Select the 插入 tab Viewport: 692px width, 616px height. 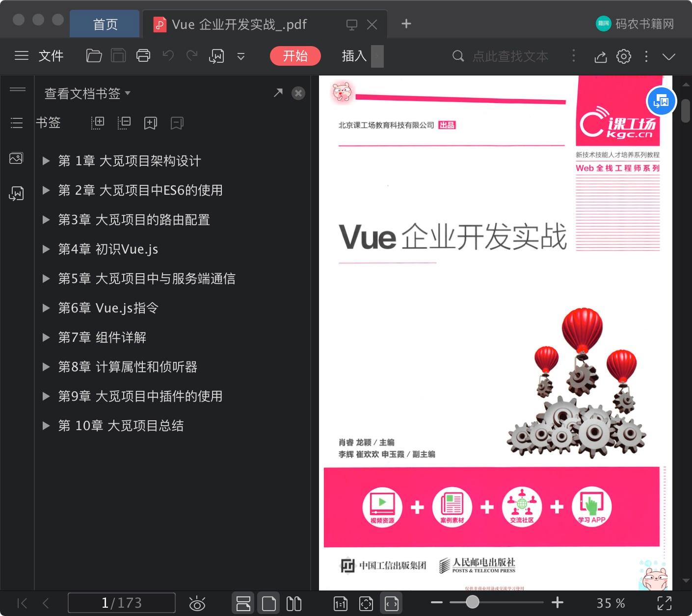[354, 56]
